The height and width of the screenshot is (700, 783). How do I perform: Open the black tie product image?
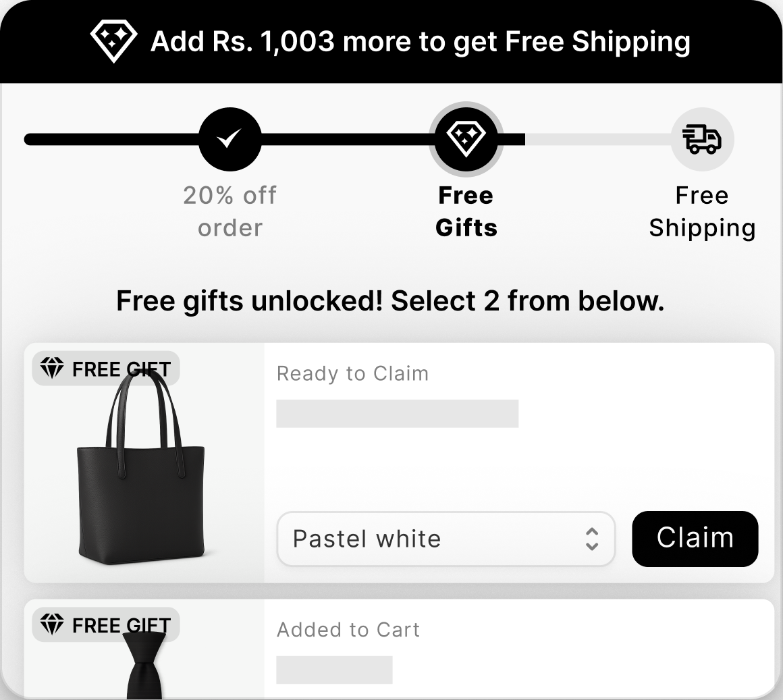145,665
